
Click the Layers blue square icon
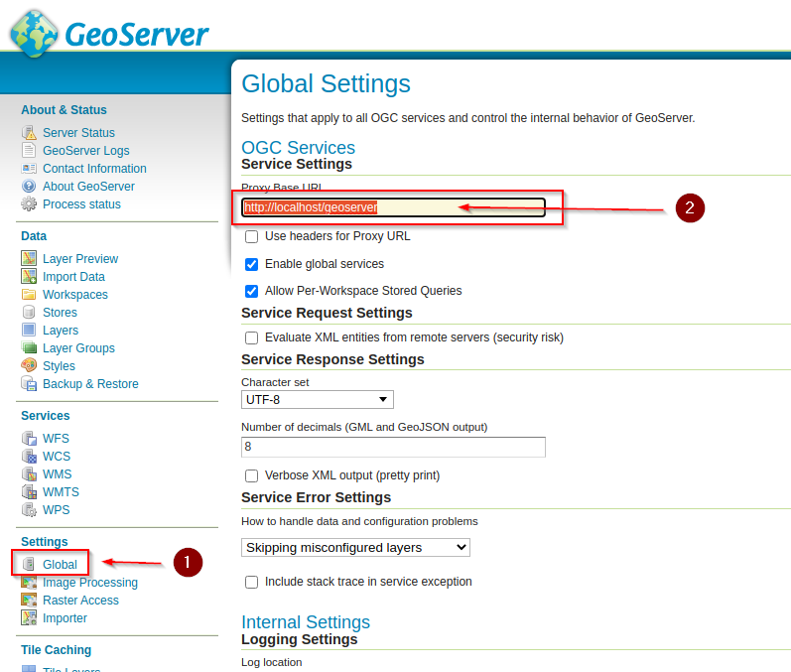tap(29, 330)
